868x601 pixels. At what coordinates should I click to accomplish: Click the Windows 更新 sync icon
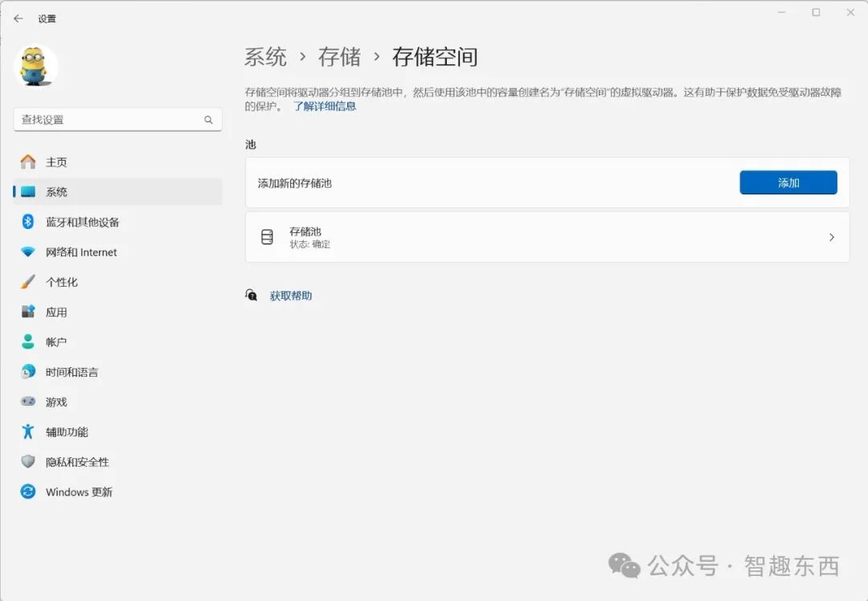click(28, 492)
